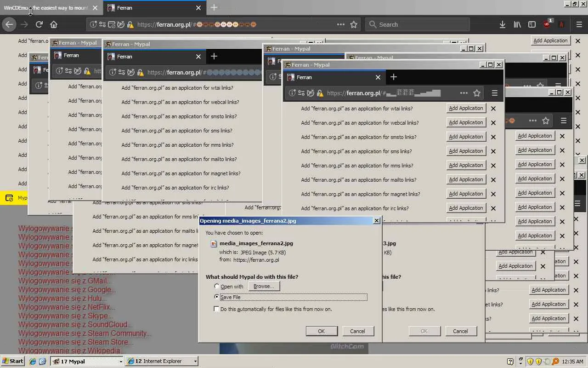The width and height of the screenshot is (588, 368).
Task: Click the padlock in the front Ferran popup
Action: (320, 93)
